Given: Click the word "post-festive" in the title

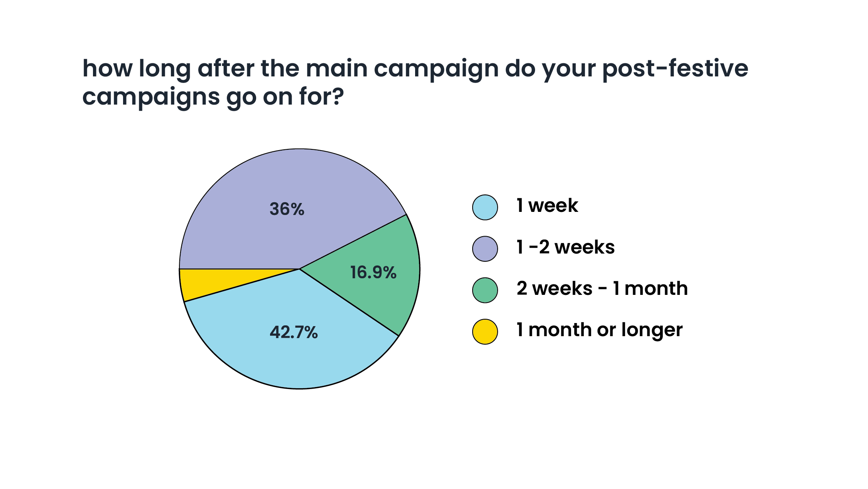Looking at the screenshot, I should coord(675,69).
